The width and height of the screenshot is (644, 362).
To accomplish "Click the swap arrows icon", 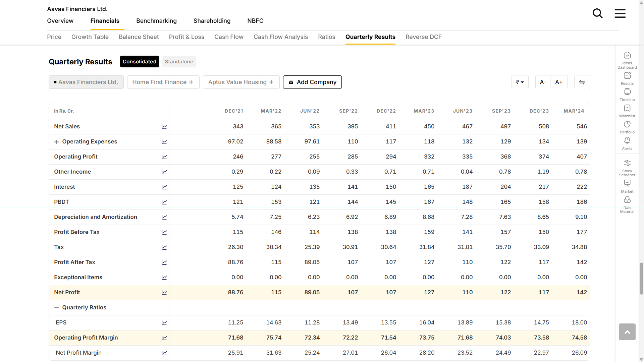I will click(x=582, y=82).
